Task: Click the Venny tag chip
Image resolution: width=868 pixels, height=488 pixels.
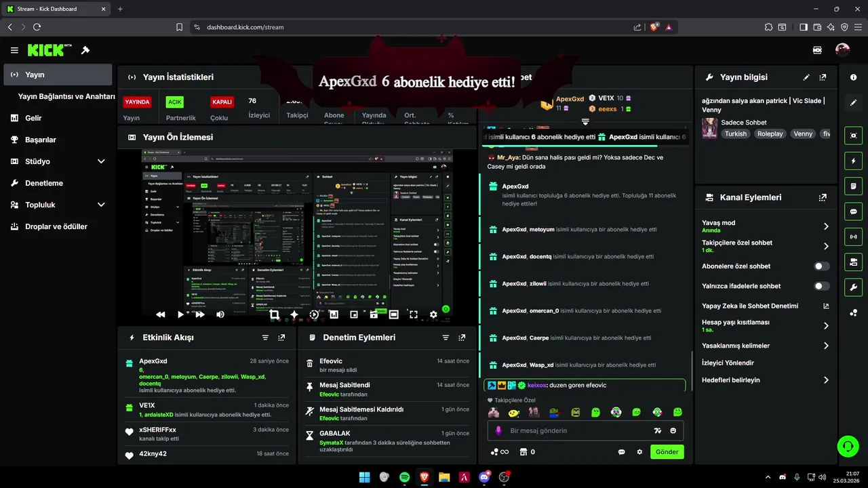Action: tap(803, 134)
